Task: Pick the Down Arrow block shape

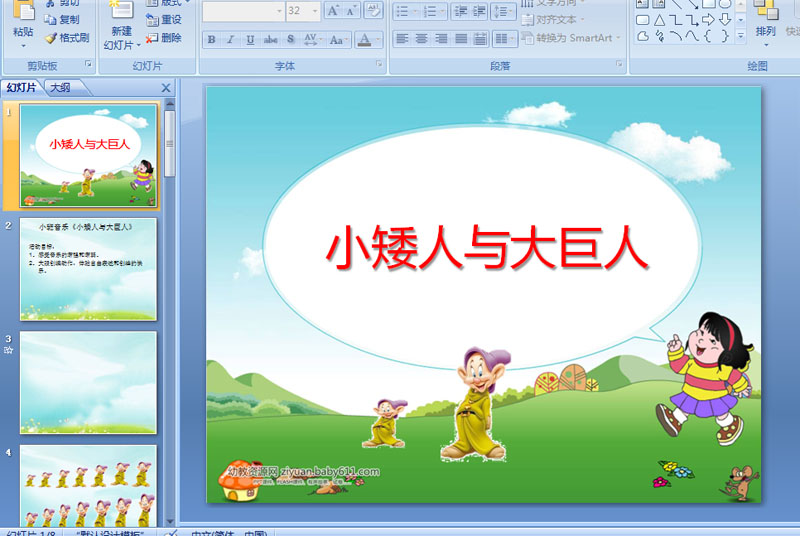Action: pos(725,20)
